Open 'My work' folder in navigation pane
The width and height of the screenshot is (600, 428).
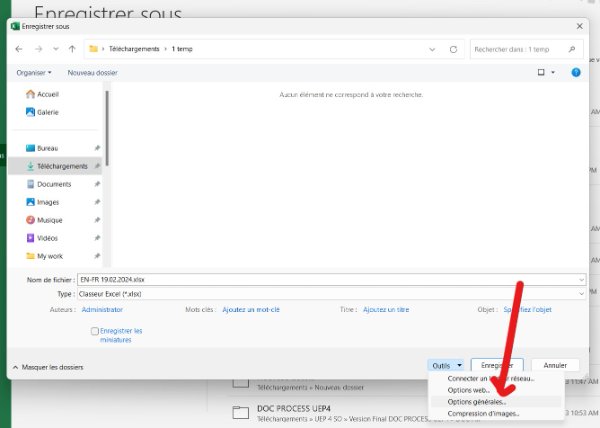(x=44, y=256)
